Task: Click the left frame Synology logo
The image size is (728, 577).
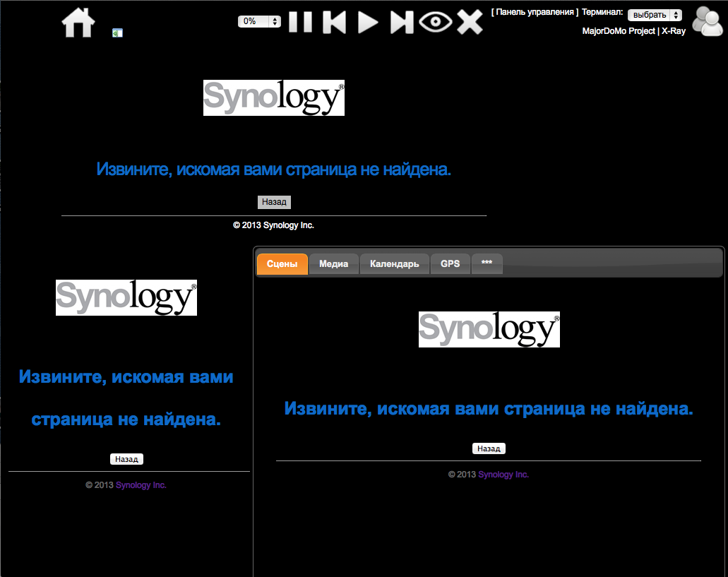Action: 126,297
